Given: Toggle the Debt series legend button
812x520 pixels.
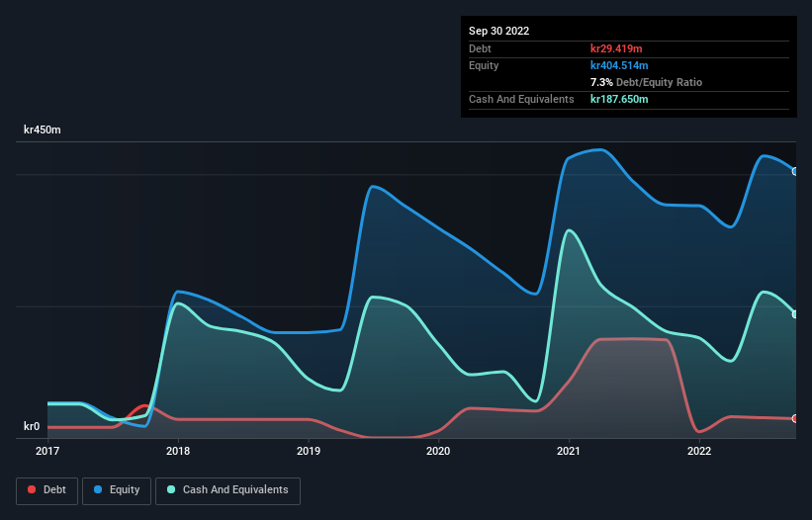Looking at the screenshot, I should [x=46, y=490].
